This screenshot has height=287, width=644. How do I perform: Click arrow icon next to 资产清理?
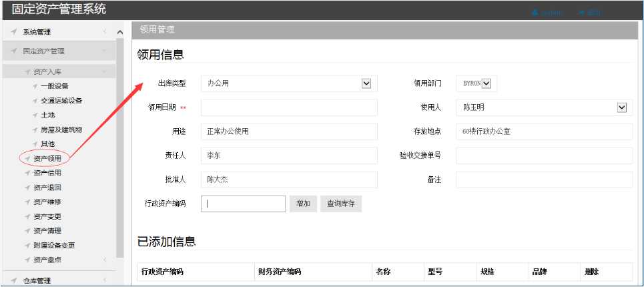(27, 231)
